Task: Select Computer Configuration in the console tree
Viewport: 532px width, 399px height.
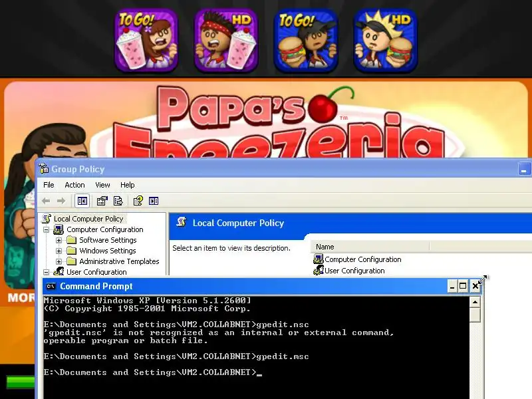Action: click(x=105, y=229)
